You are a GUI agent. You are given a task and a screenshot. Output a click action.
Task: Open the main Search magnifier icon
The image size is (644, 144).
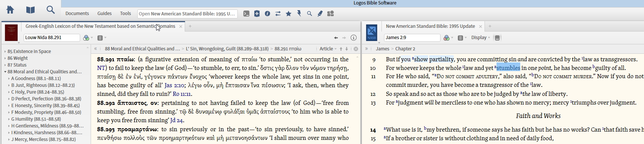(51, 10)
